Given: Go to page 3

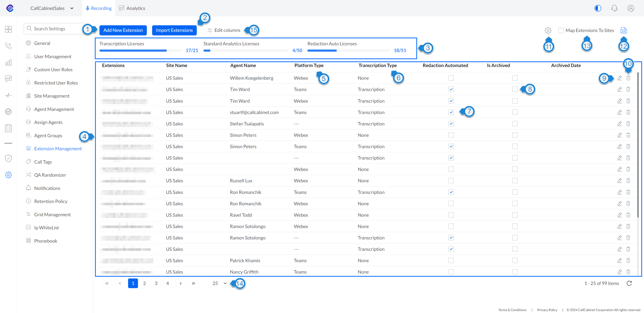Looking at the screenshot, I should (x=156, y=283).
